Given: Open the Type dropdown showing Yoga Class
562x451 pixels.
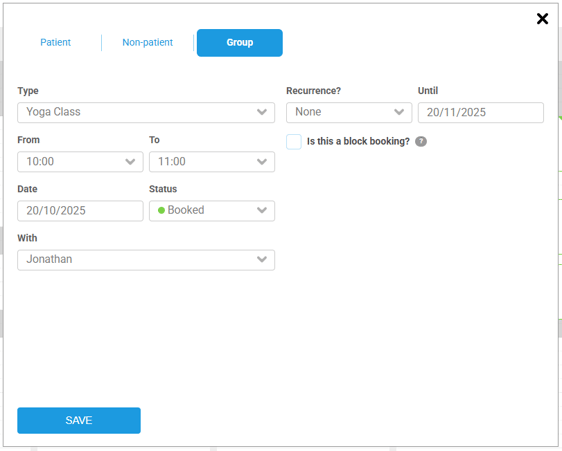Looking at the screenshot, I should coord(146,113).
